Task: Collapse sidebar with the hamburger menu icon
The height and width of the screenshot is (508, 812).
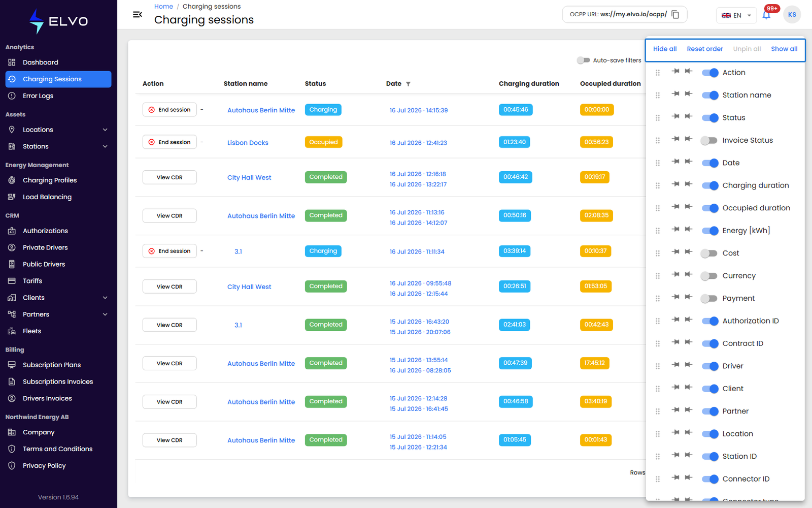Action: coord(137,15)
